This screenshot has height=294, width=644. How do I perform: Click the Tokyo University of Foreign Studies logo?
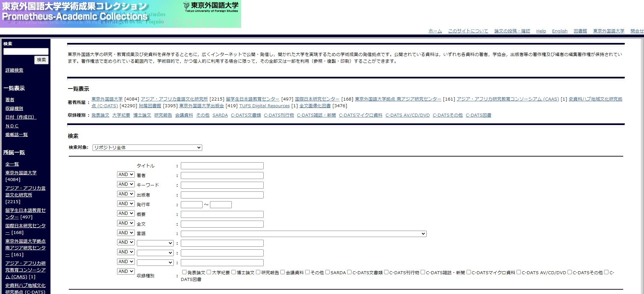(x=211, y=7)
